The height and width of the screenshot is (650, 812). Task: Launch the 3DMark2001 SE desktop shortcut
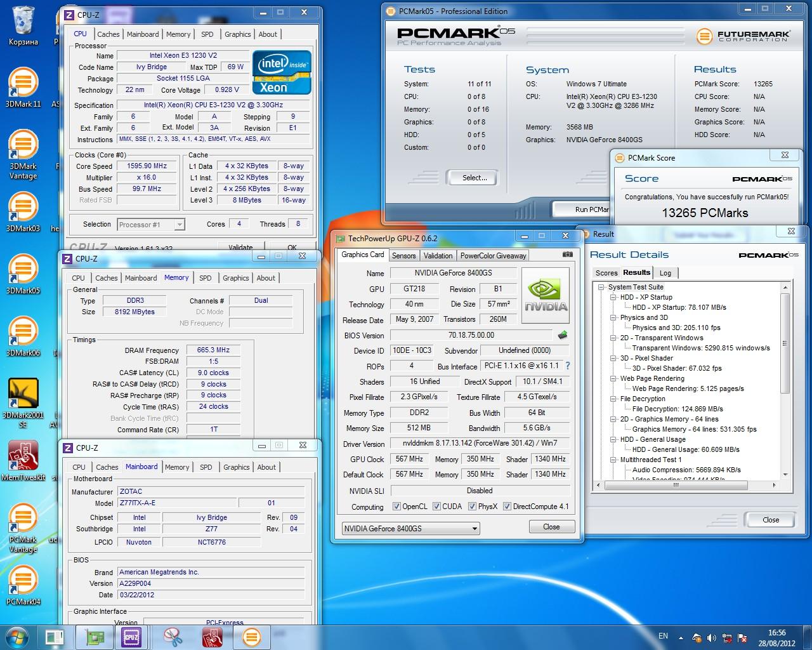23,404
